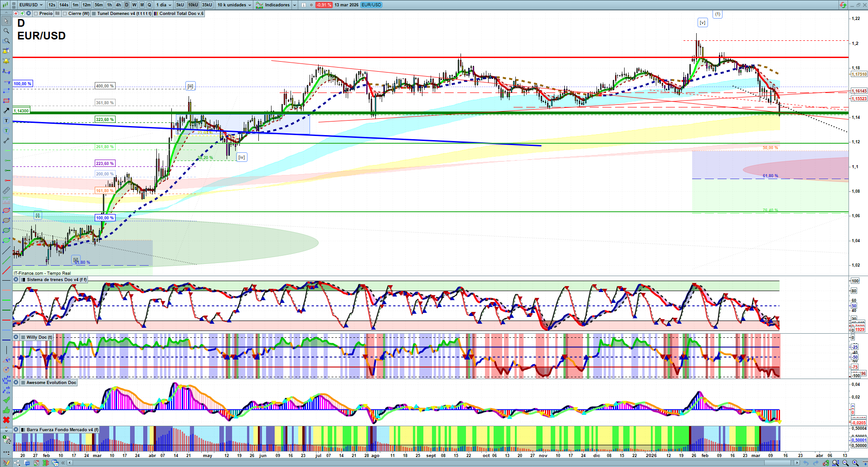Click the horizontal chart scrollbar
Viewport: 868px width, 467px height.
coord(408,463)
